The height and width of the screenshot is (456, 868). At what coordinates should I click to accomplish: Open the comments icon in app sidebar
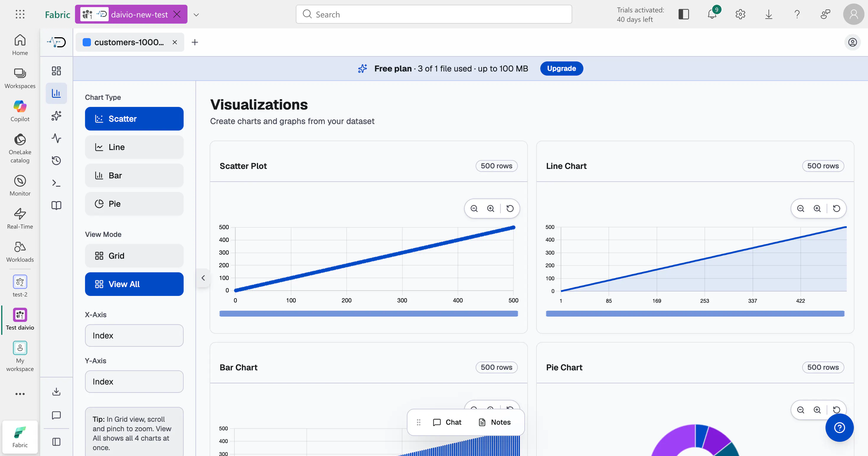56,415
